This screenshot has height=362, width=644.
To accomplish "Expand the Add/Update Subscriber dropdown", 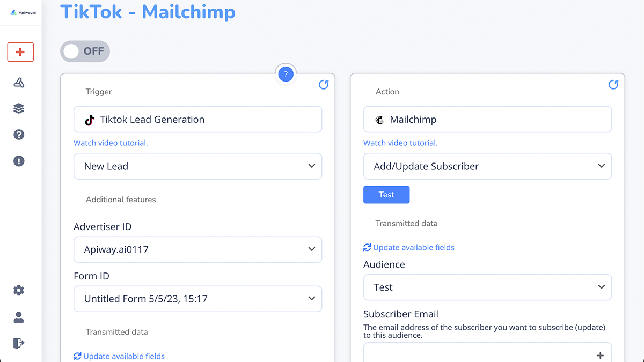I will tap(488, 166).
